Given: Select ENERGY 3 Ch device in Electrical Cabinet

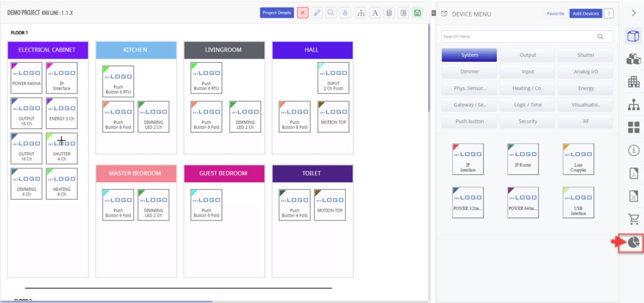Looking at the screenshot, I should (x=62, y=113).
